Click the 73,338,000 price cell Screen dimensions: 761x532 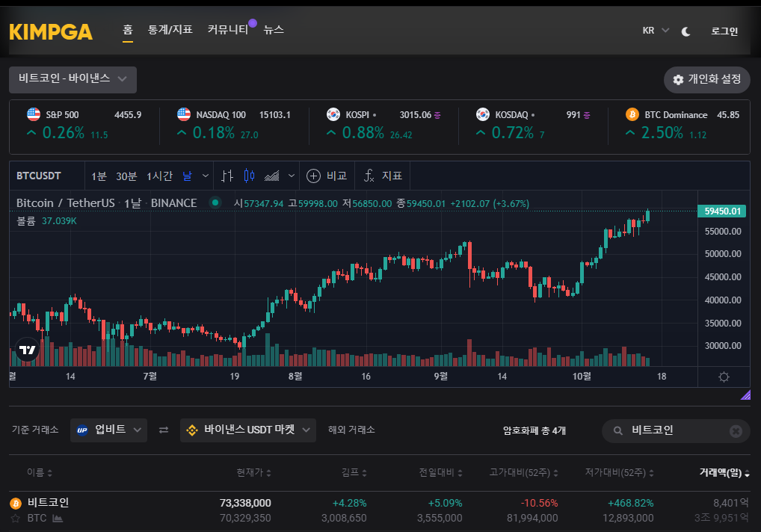coord(245,503)
